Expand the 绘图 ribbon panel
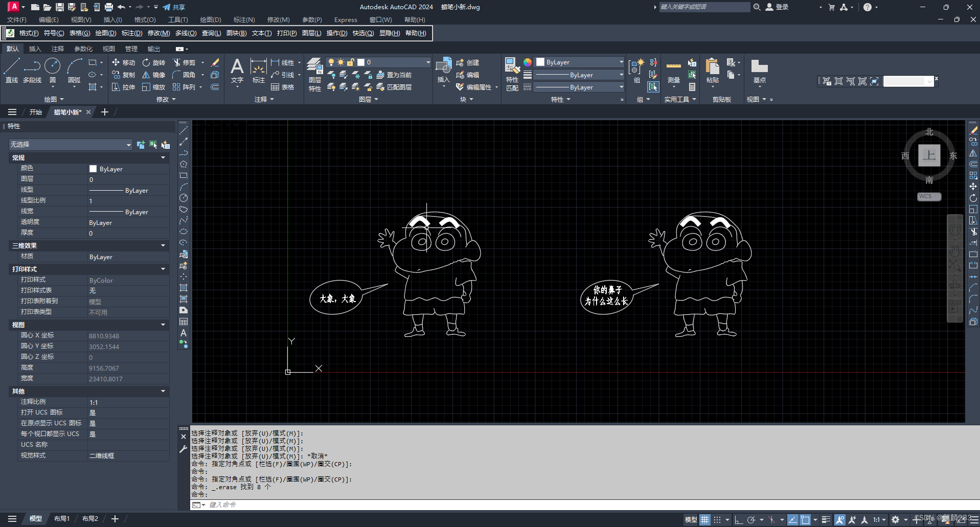This screenshot has height=527, width=980. click(54, 99)
